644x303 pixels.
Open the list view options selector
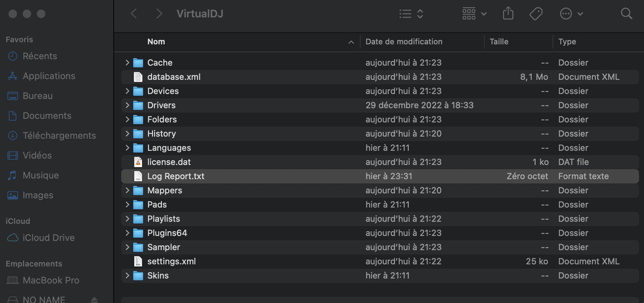[411, 14]
